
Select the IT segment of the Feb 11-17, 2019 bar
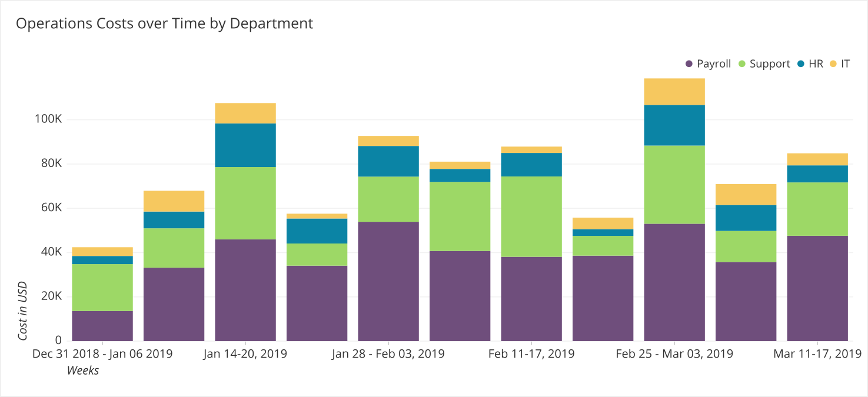click(531, 150)
